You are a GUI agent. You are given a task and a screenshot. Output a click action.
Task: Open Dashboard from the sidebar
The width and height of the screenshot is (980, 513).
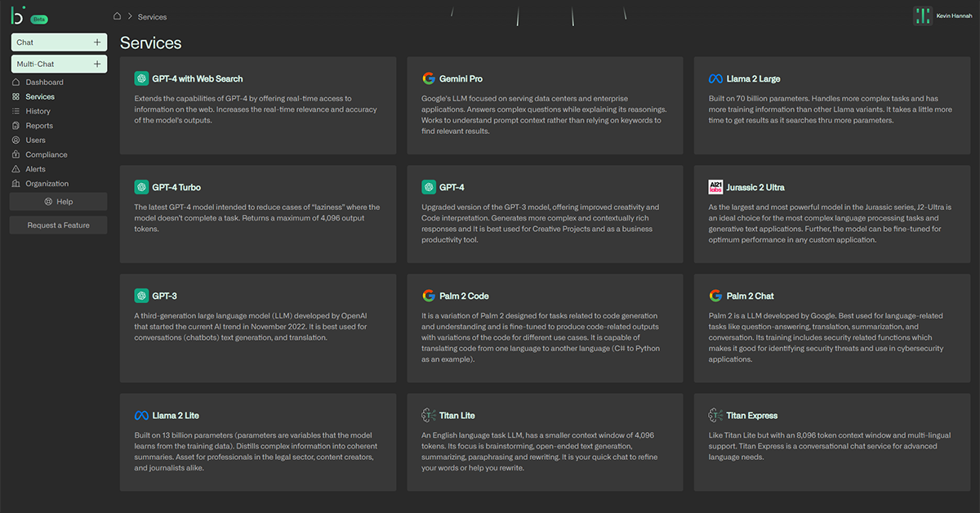point(44,83)
